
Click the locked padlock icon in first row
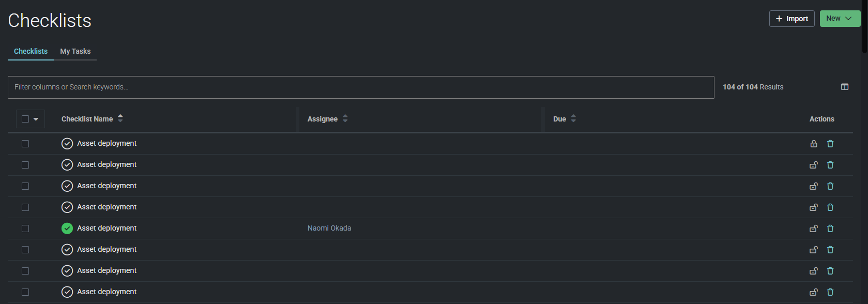pos(813,144)
